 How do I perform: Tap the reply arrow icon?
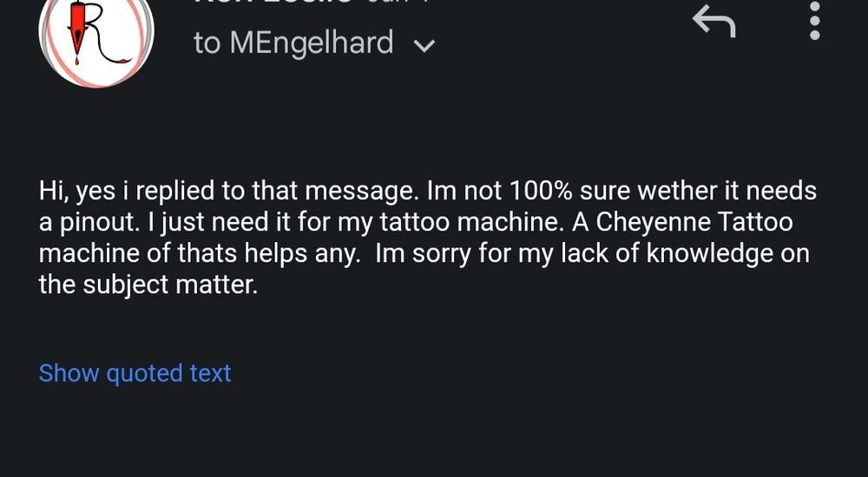[x=714, y=22]
